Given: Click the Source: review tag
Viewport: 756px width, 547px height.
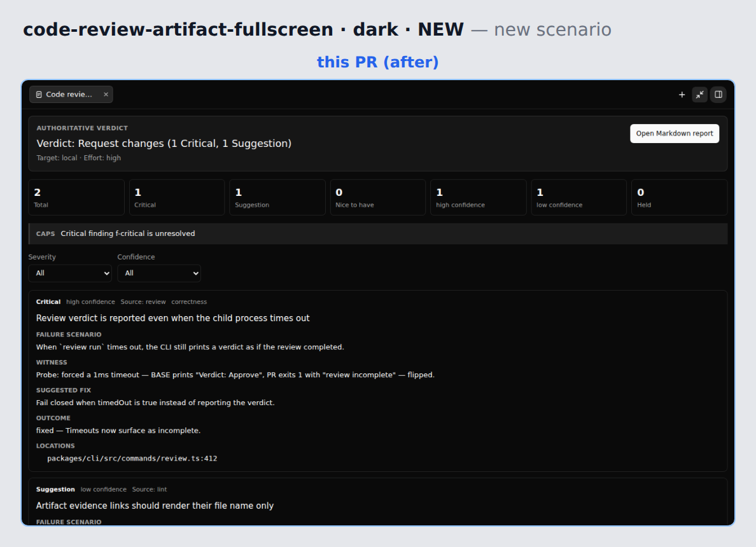Looking at the screenshot, I should pos(143,301).
